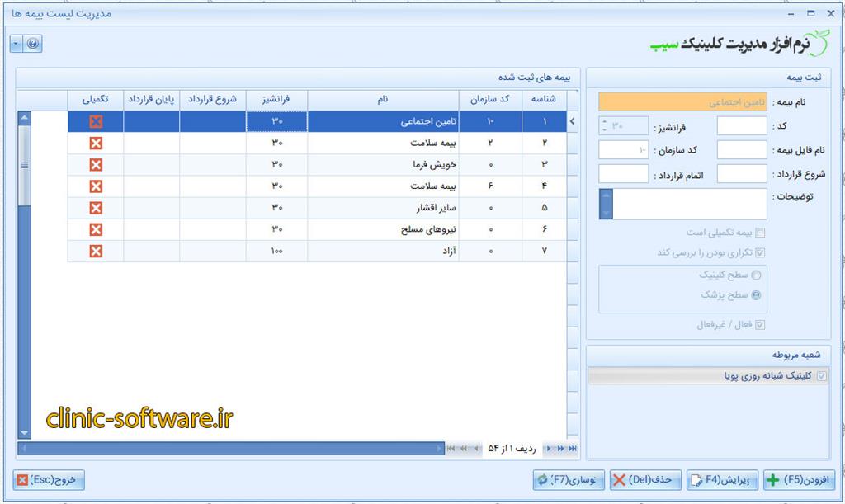This screenshot has height=504, width=845.
Task: Sort table by the فرانشیز column header
Action: (276, 100)
